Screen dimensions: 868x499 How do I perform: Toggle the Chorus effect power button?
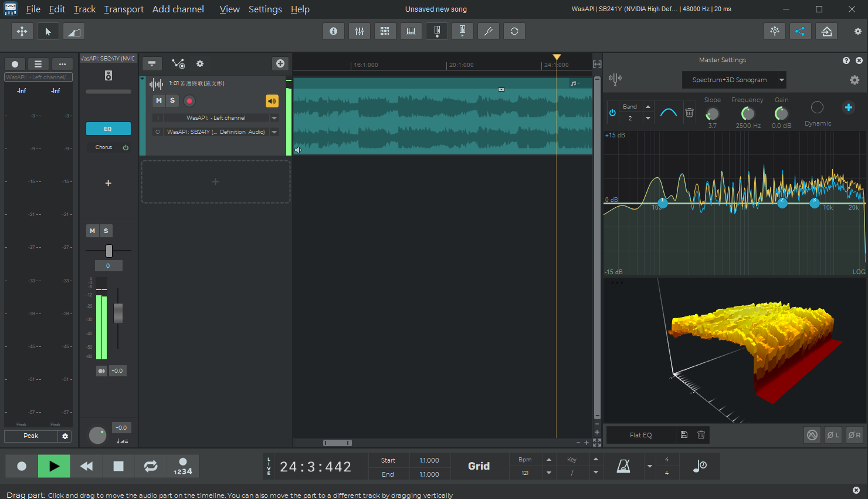click(x=126, y=147)
